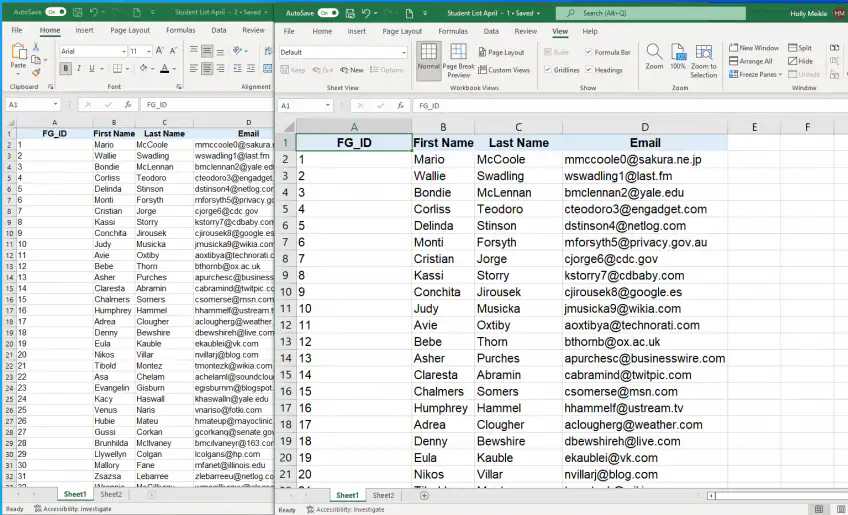Open Formulas tab in left window
The height and width of the screenshot is (515, 848).
(181, 30)
